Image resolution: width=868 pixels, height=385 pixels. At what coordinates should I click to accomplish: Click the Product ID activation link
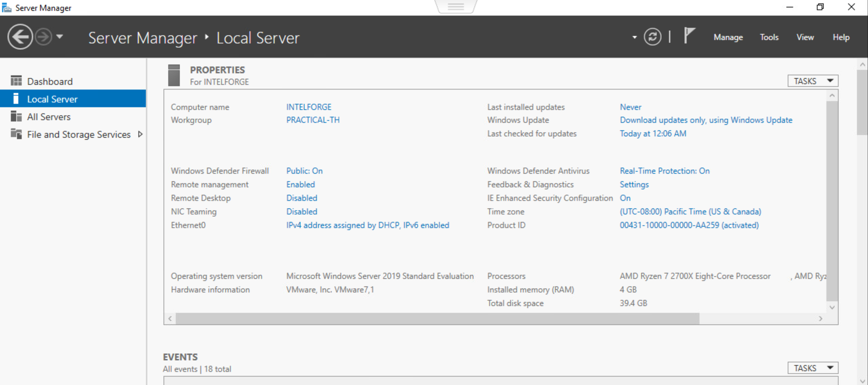[689, 225]
